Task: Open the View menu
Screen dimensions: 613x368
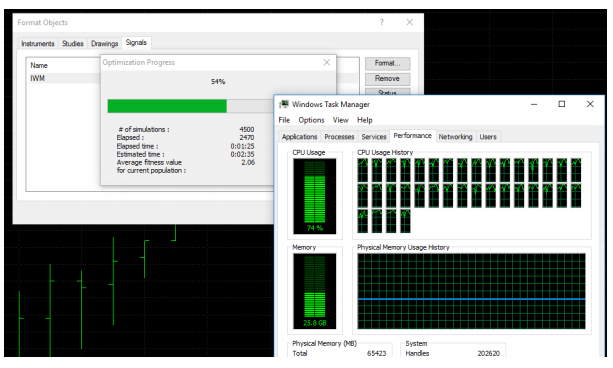Action: pyautogui.click(x=341, y=120)
